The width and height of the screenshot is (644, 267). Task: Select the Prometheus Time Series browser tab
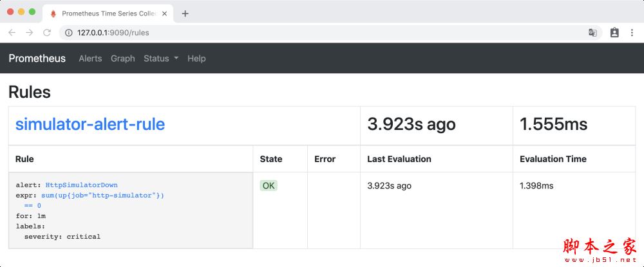click(x=103, y=14)
